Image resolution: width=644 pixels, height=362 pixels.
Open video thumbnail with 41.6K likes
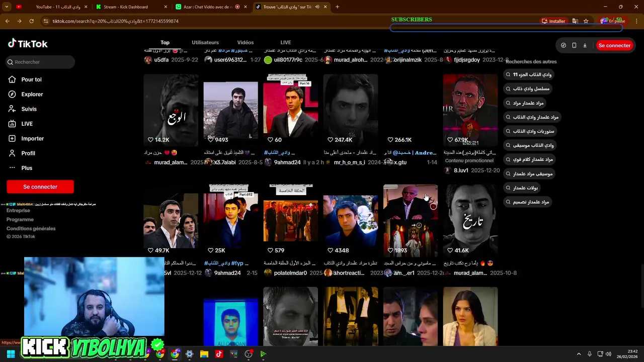[470, 221]
